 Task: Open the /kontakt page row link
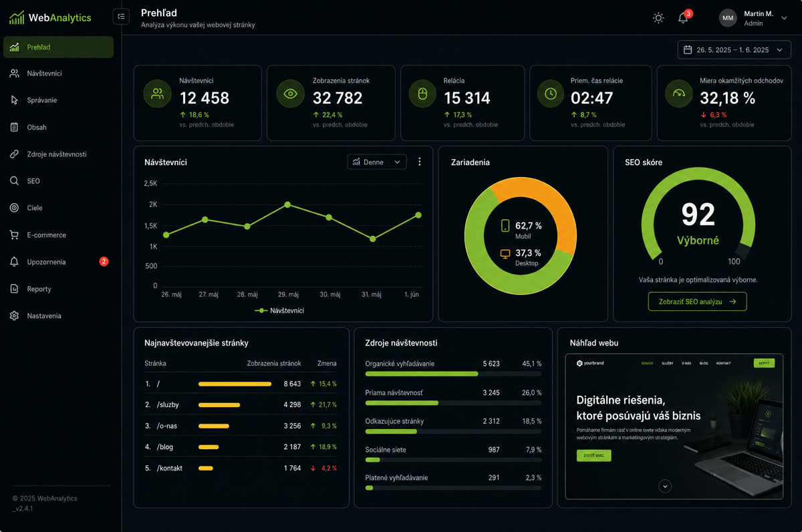(170, 468)
